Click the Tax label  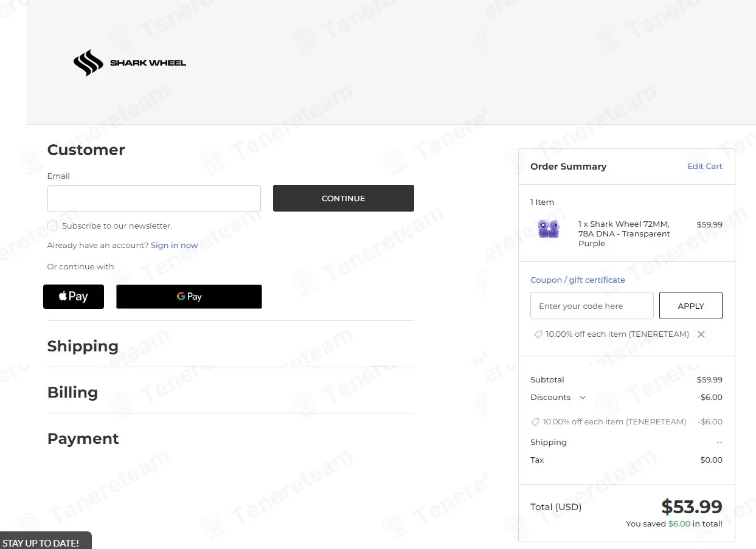point(537,460)
